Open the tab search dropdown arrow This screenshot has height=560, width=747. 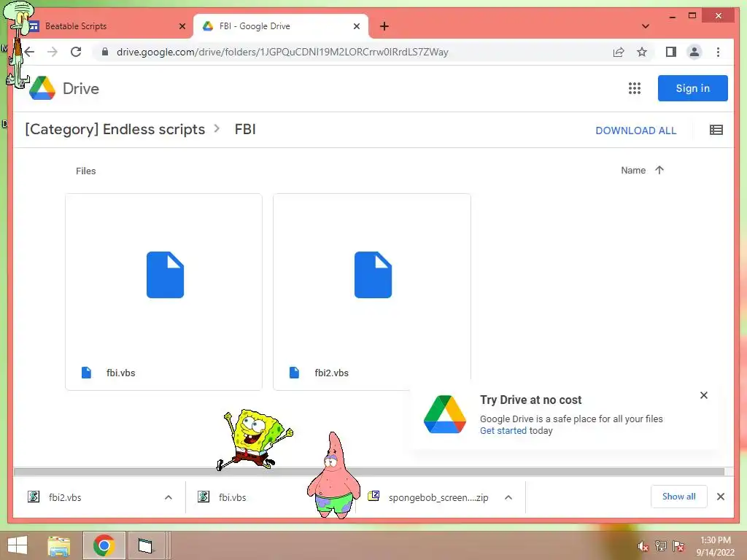point(645,26)
